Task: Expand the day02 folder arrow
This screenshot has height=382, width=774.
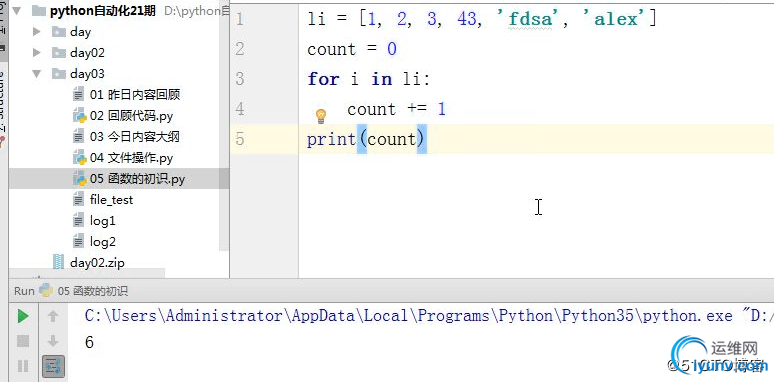Action: click(x=37, y=52)
